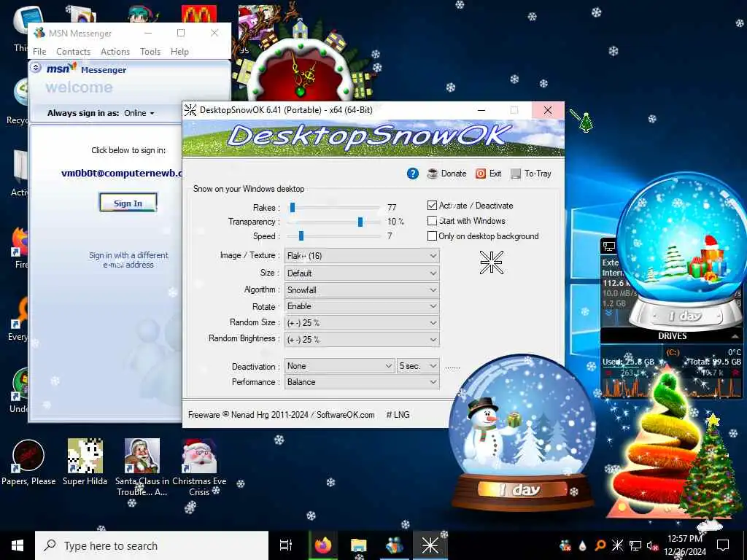
Task: Open the notification center icon
Action: point(723,545)
